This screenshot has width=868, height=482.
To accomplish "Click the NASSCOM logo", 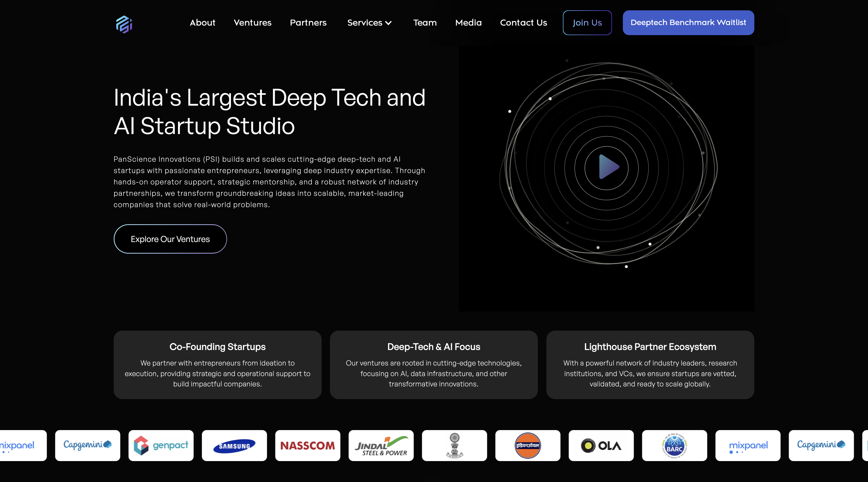I will pyautogui.click(x=308, y=446).
